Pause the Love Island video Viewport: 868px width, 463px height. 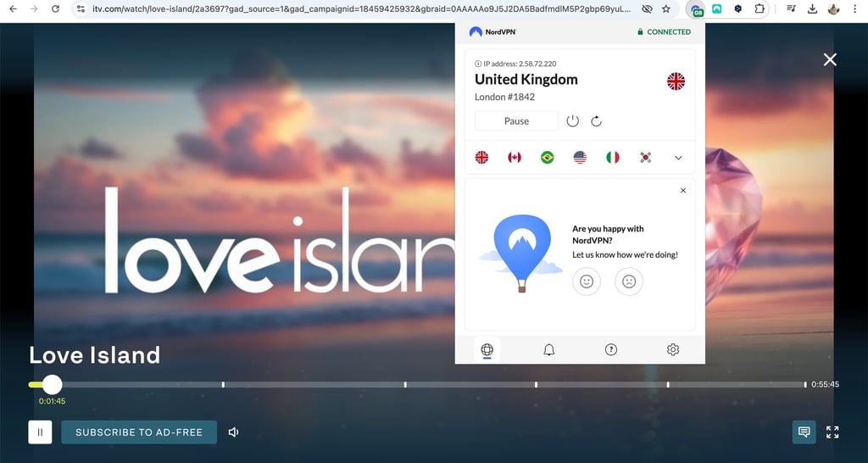coord(40,432)
